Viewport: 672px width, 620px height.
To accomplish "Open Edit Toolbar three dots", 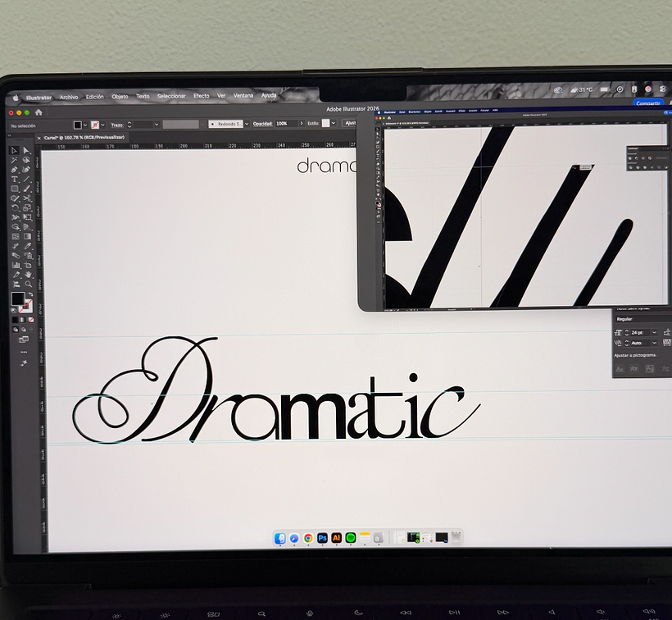I will [x=24, y=352].
